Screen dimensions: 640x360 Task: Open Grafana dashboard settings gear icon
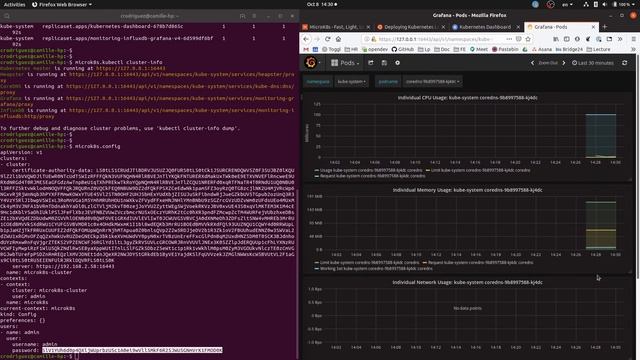coord(398,63)
